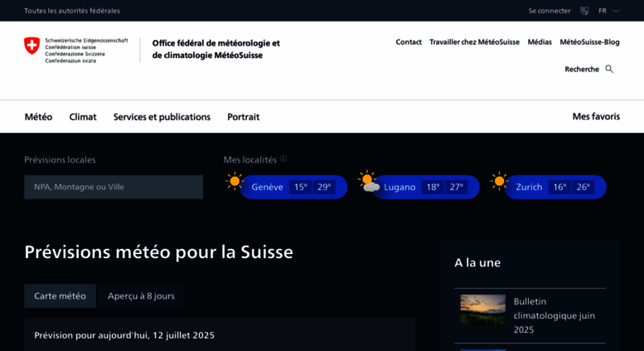
Task: Click the search magnifier icon
Action: (x=609, y=69)
